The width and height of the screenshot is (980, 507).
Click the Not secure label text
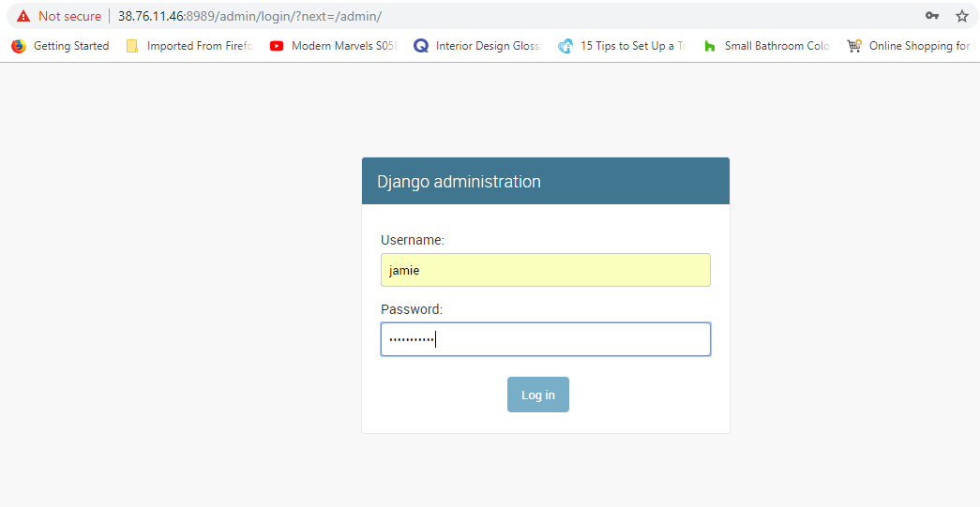(x=69, y=16)
